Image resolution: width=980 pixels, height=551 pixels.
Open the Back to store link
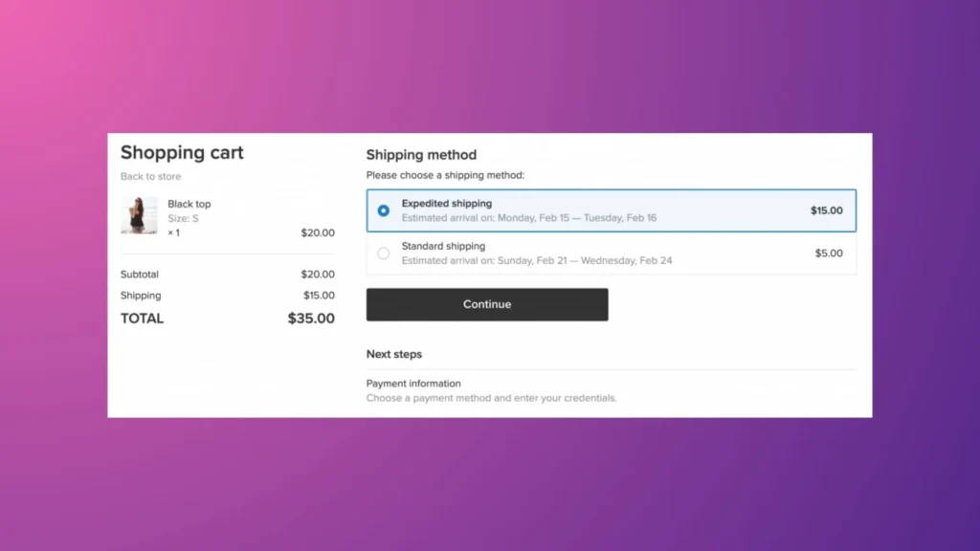tap(150, 176)
